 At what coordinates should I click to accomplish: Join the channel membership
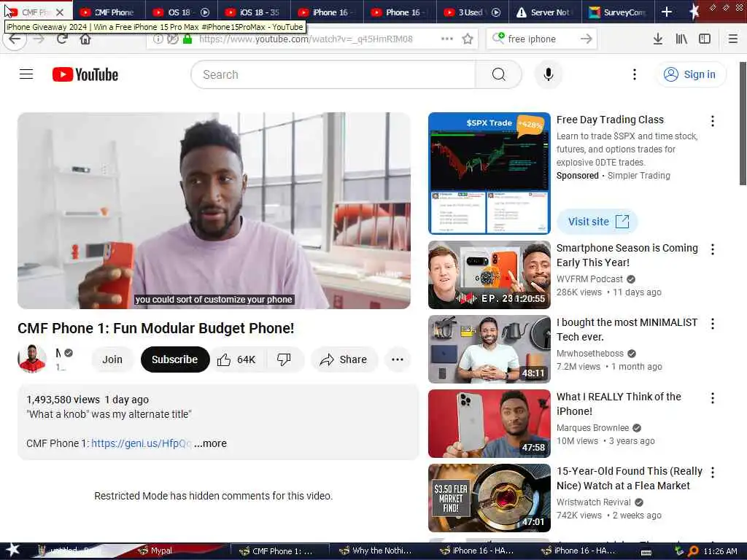pos(112,359)
